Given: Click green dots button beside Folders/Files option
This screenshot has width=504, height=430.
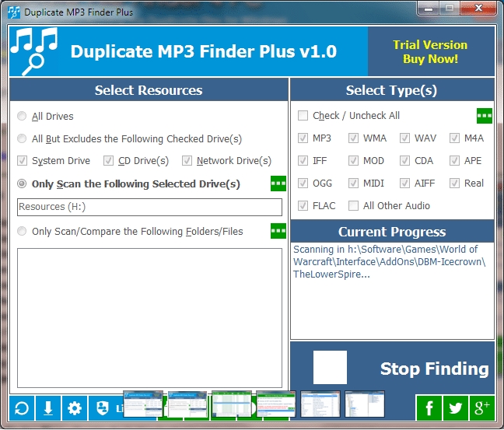Looking at the screenshot, I should (278, 231).
